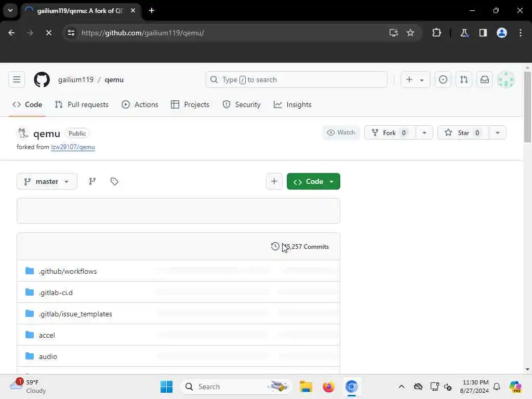The width and height of the screenshot is (532, 399).
Task: Open the master branch dropdown
Action: pos(47,181)
